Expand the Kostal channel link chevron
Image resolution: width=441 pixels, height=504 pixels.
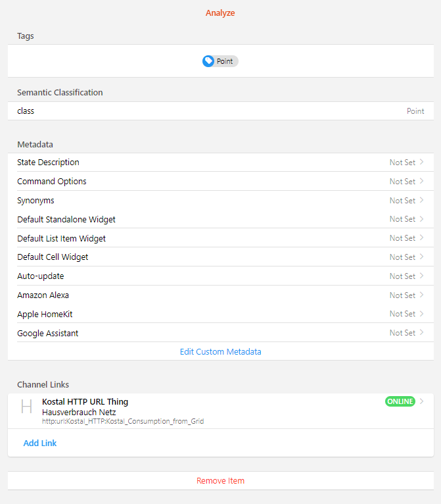click(x=422, y=401)
